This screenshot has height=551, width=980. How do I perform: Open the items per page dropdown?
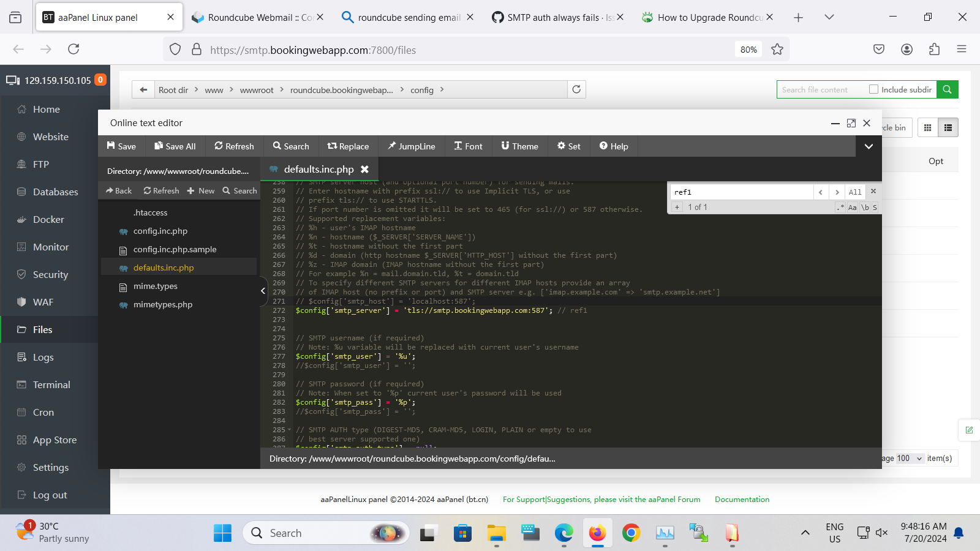click(x=910, y=459)
